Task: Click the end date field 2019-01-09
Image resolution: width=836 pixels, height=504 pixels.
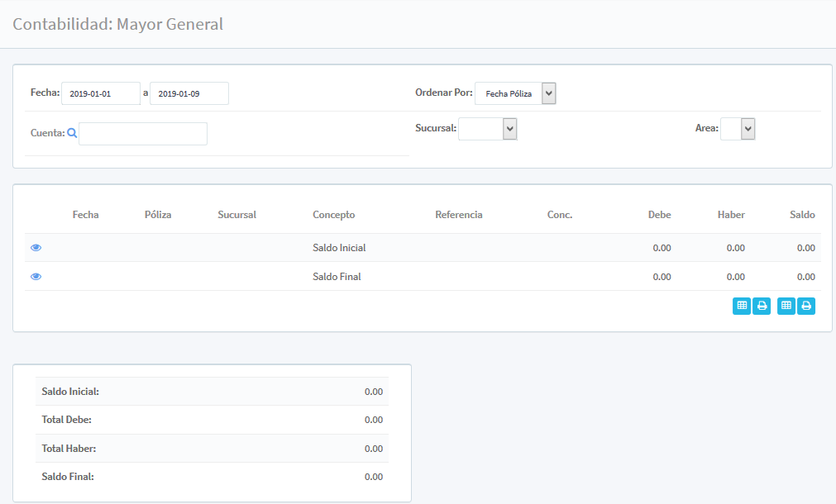Action: click(x=189, y=93)
